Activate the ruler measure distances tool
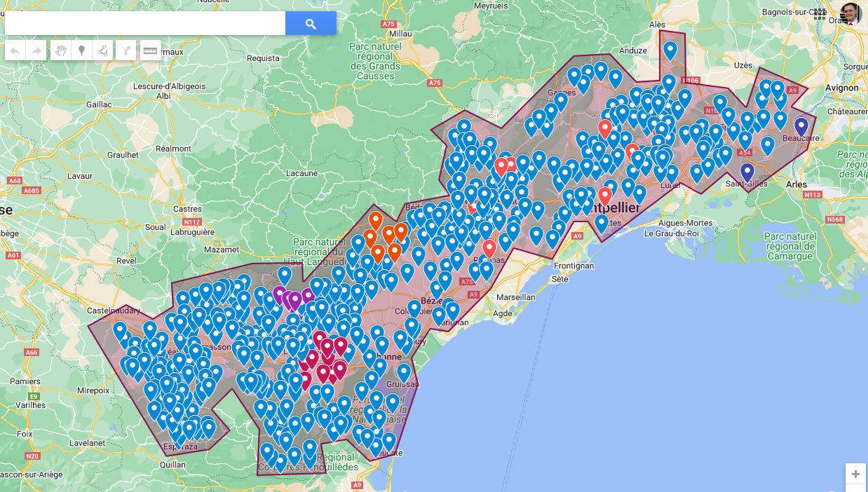This screenshot has height=492, width=868. point(150,50)
